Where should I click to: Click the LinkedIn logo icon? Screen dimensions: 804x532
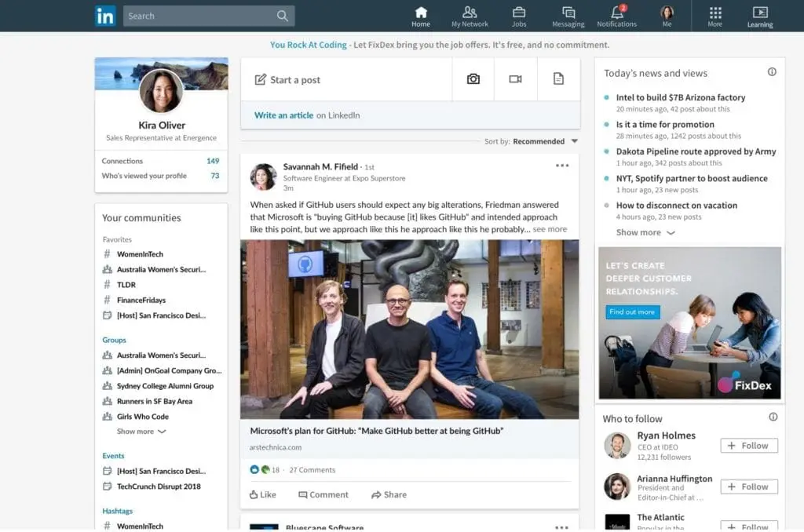coord(105,16)
